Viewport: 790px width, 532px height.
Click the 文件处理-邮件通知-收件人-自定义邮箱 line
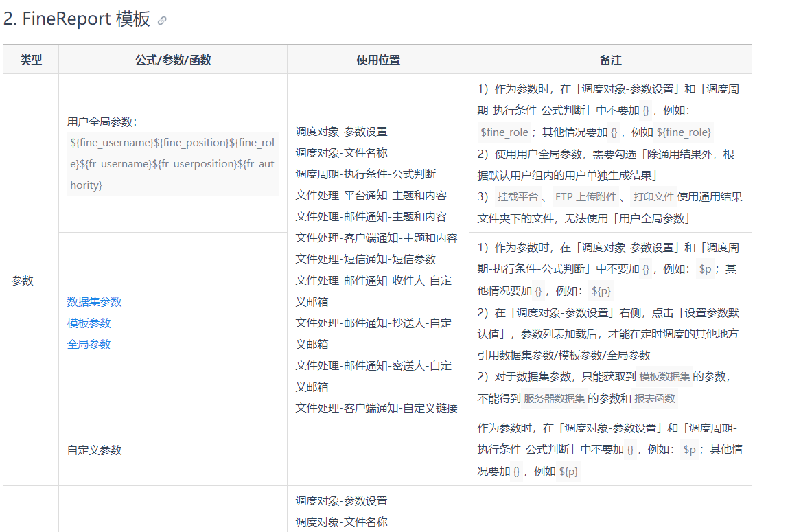click(x=373, y=291)
